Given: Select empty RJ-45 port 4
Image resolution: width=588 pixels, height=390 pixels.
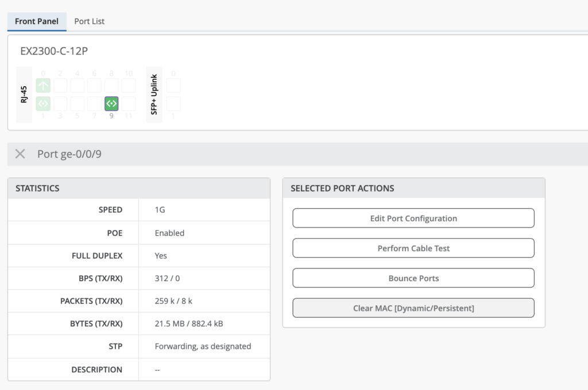Looking at the screenshot, I should [78, 85].
